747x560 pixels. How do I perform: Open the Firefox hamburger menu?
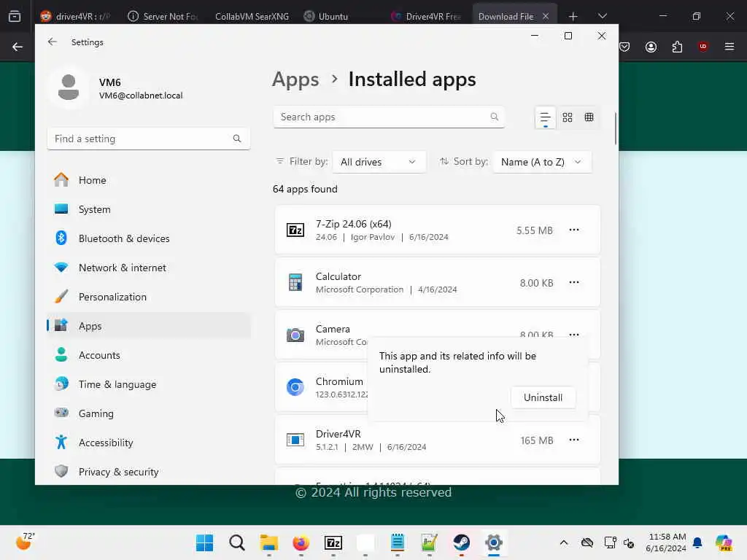point(729,47)
